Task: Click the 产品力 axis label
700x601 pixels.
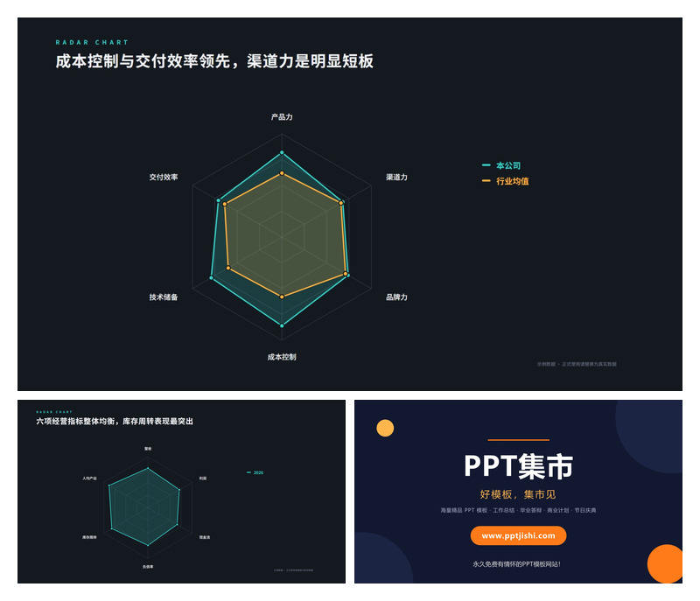Action: (x=282, y=117)
